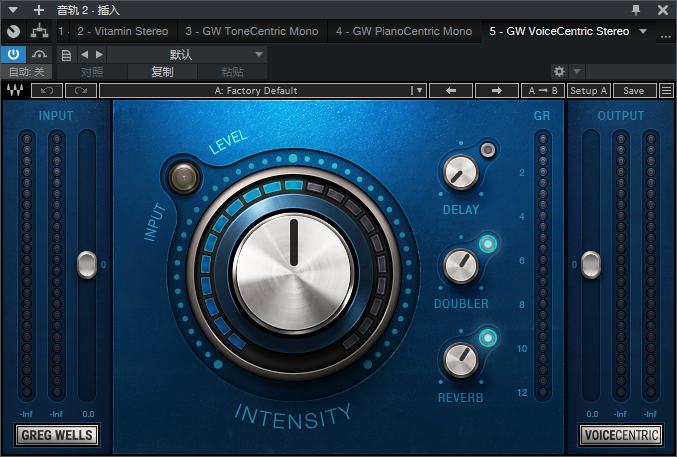Image resolution: width=677 pixels, height=457 pixels.
Task: Click the DELAY knob
Action: click(x=461, y=172)
